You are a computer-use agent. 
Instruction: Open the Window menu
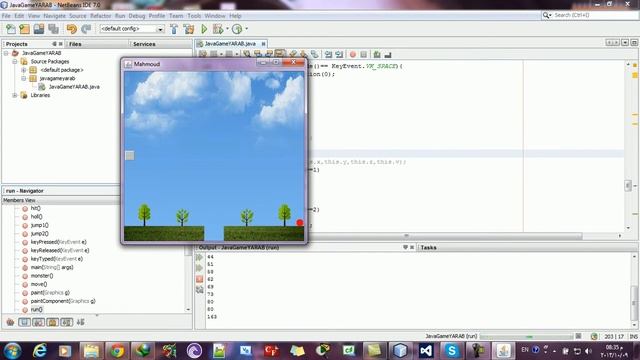(x=215, y=16)
